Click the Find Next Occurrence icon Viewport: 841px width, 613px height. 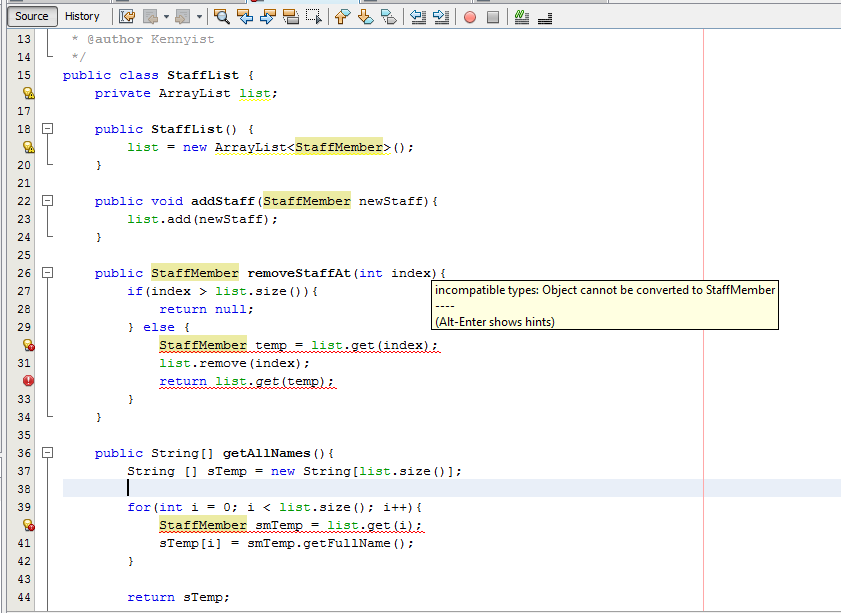click(269, 16)
